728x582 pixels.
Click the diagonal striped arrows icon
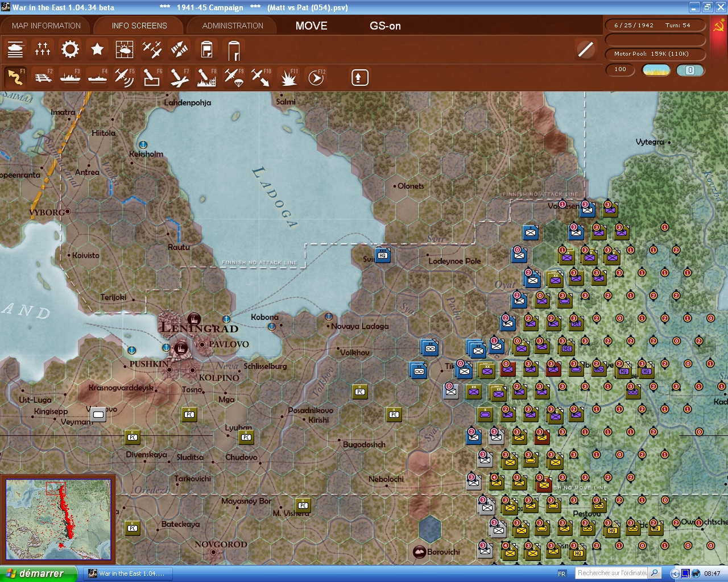tap(179, 49)
